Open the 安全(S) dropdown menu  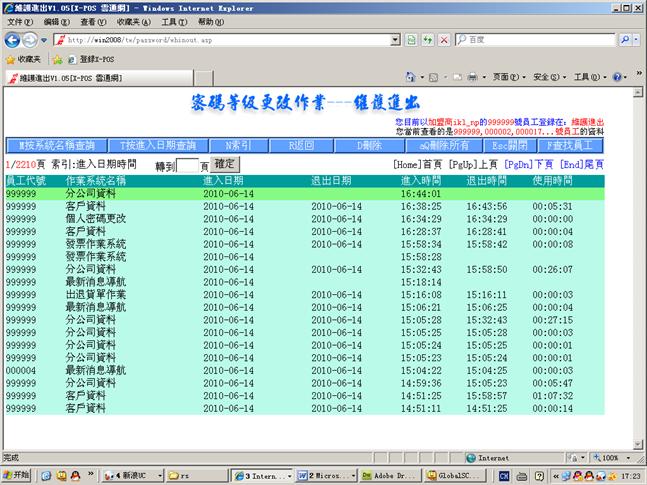(x=547, y=77)
